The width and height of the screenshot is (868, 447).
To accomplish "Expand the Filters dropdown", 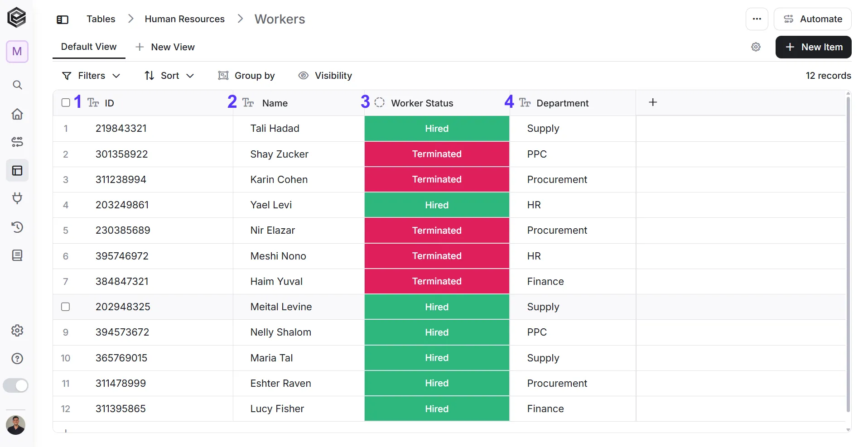I will (91, 76).
